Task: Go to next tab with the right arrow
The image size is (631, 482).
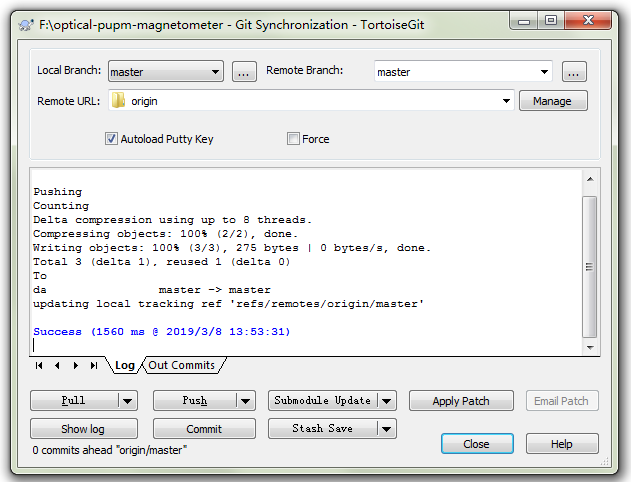Action: (x=76, y=365)
